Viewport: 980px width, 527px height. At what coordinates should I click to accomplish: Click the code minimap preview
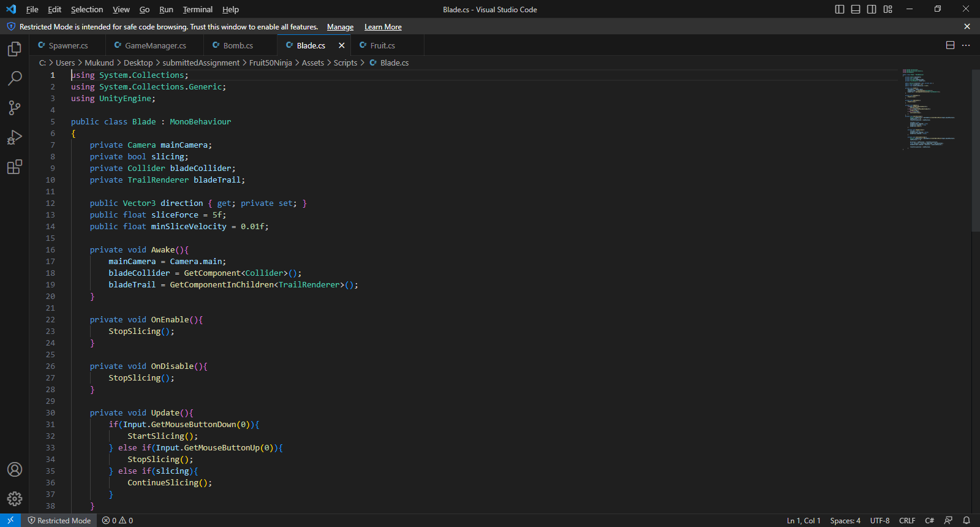(x=930, y=109)
